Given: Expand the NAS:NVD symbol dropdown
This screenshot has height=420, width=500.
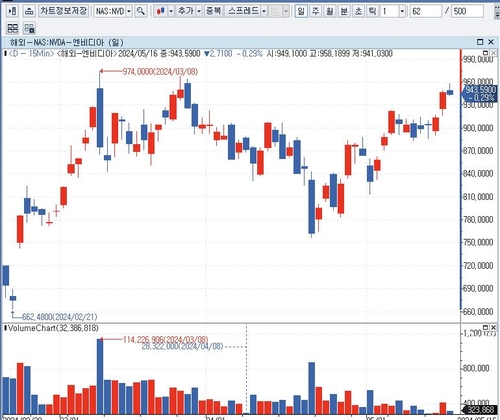Looking at the screenshot, I should [x=129, y=11].
